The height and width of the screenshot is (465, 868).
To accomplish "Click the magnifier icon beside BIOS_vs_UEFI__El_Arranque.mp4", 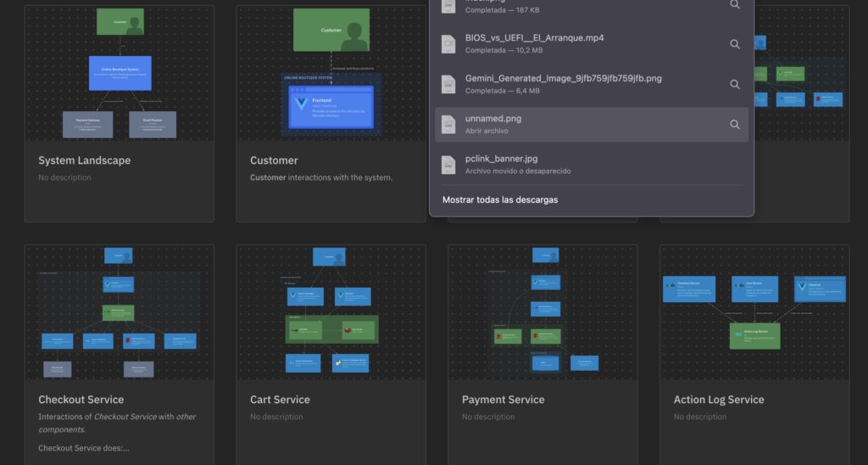I will (x=735, y=44).
